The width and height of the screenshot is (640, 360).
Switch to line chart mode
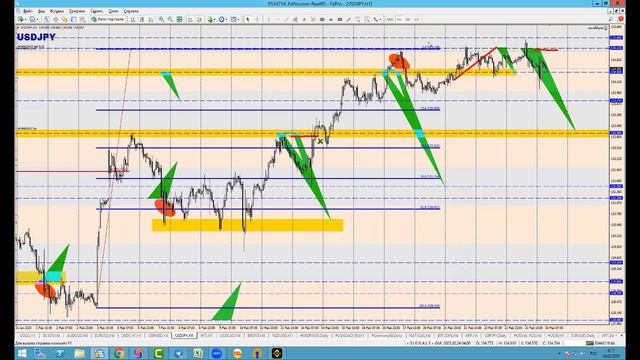[x=151, y=19]
